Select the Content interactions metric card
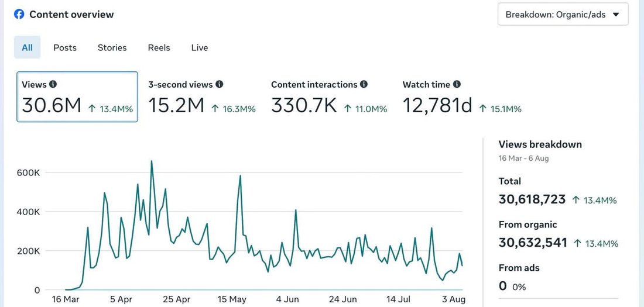The width and height of the screenshot is (644, 307). (330, 97)
